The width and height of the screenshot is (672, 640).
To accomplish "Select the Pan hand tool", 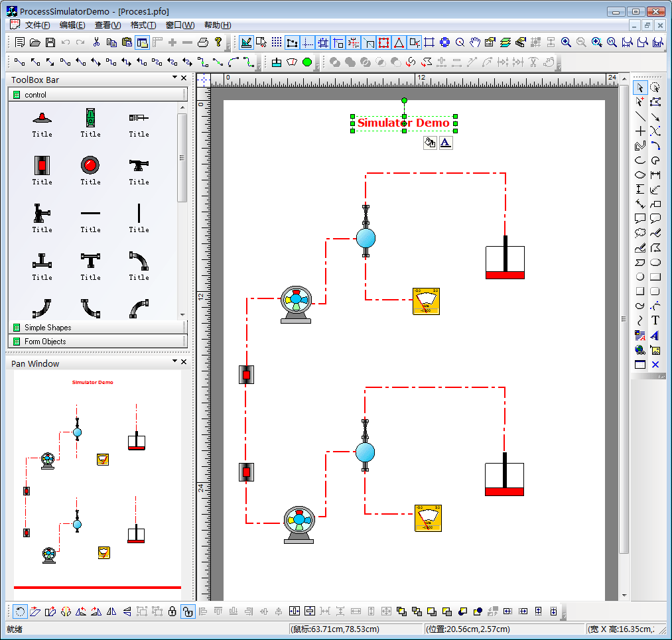I will point(475,42).
